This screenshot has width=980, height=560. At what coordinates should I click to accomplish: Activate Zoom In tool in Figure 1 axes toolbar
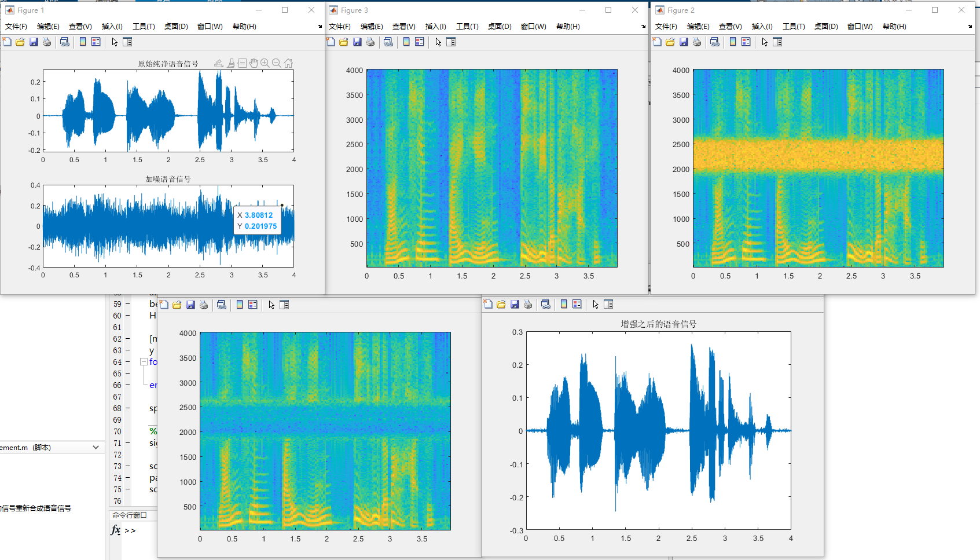[x=265, y=63]
